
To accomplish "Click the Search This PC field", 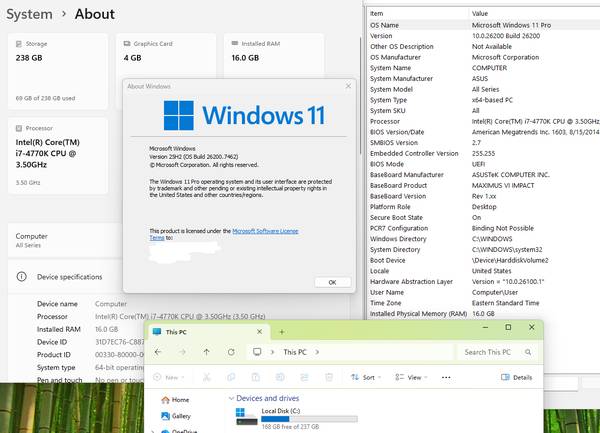I will click(x=495, y=352).
